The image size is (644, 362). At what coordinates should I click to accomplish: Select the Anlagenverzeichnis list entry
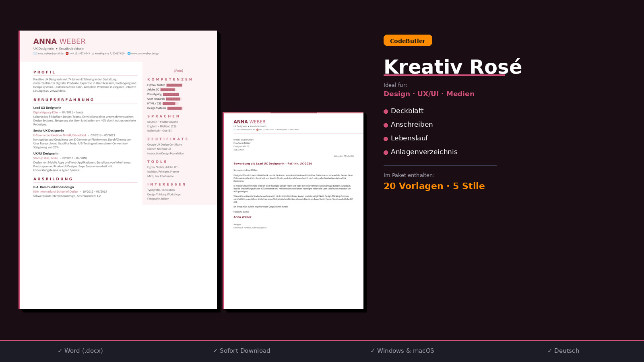(424, 152)
